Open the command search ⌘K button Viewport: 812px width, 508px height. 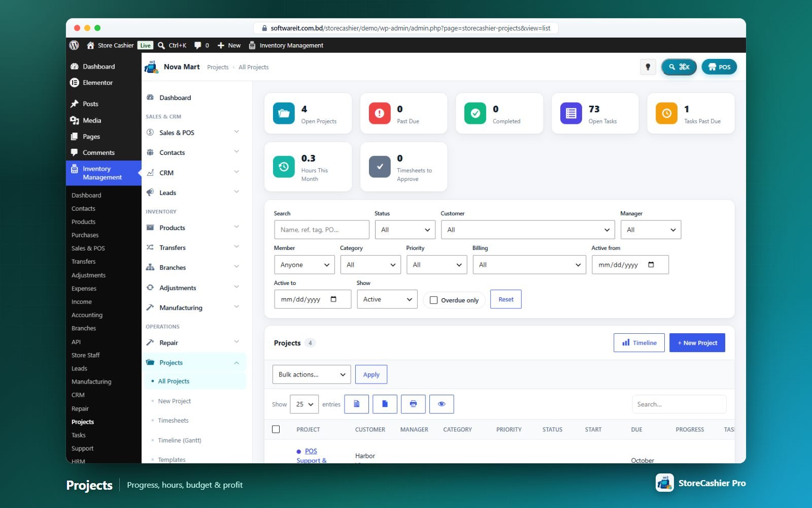coord(679,67)
